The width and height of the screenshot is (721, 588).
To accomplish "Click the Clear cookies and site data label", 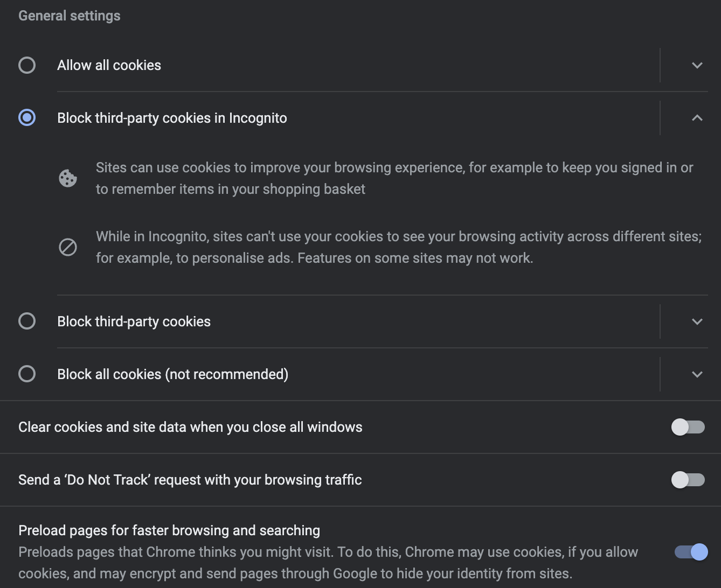I will click(x=190, y=427).
